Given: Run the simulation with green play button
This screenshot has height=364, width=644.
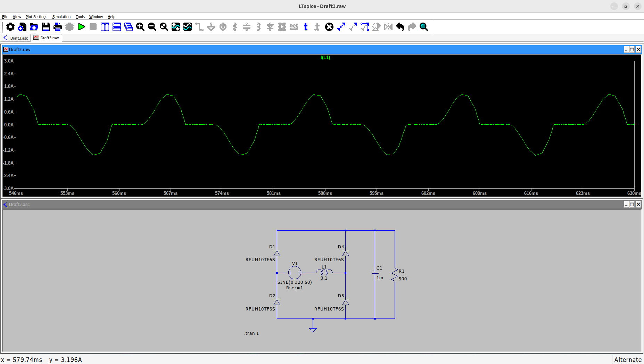Looking at the screenshot, I should 81,27.
